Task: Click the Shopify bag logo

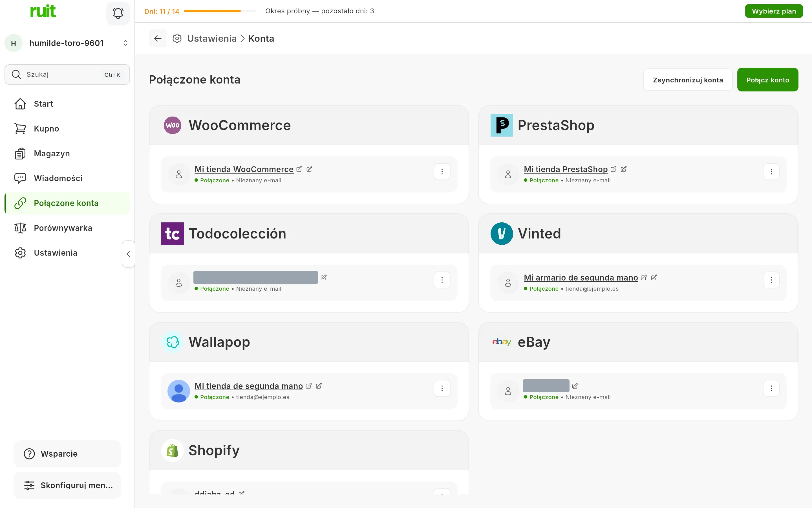Action: click(173, 450)
